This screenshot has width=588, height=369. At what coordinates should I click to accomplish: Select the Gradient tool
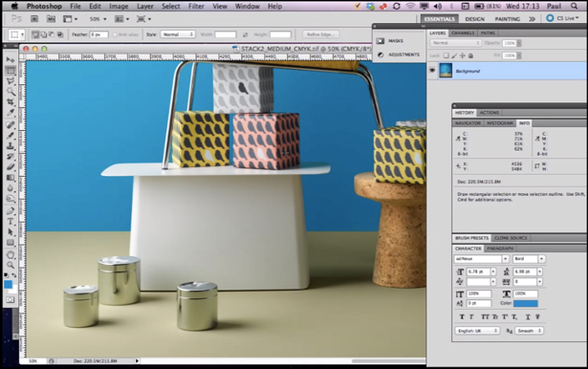pos(11,178)
